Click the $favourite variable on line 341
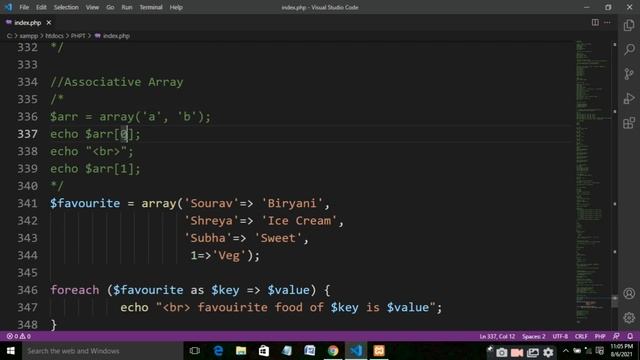 point(85,203)
